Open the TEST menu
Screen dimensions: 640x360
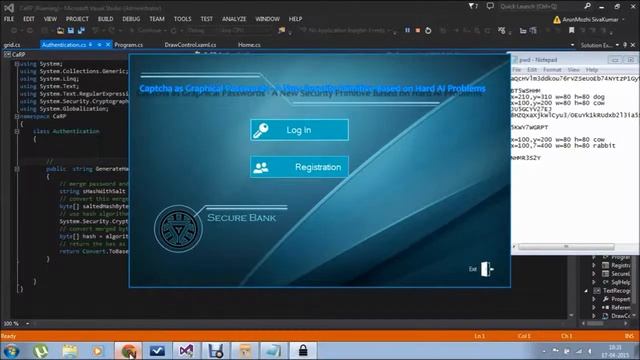click(207, 19)
